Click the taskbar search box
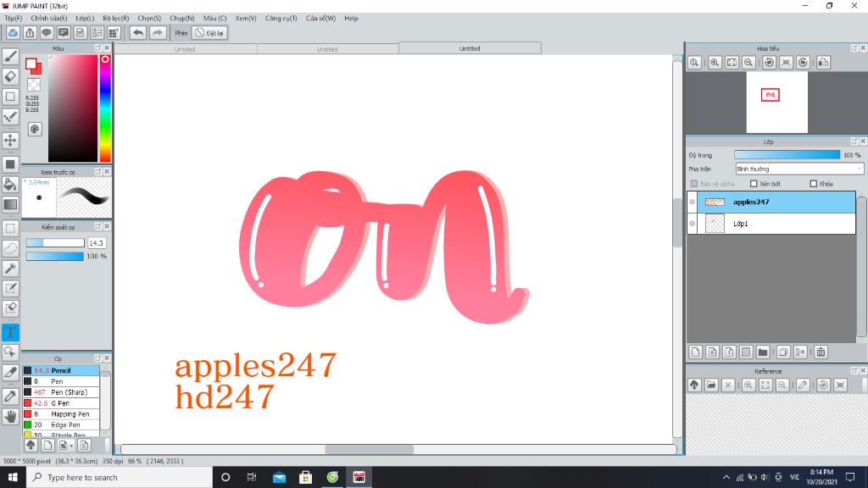This screenshot has width=868, height=488. (119, 477)
